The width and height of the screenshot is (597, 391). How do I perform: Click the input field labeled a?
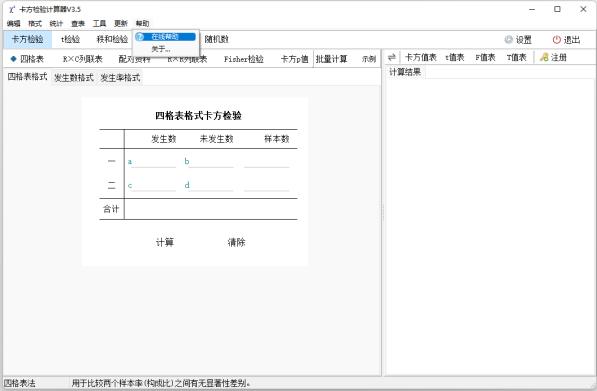point(154,162)
